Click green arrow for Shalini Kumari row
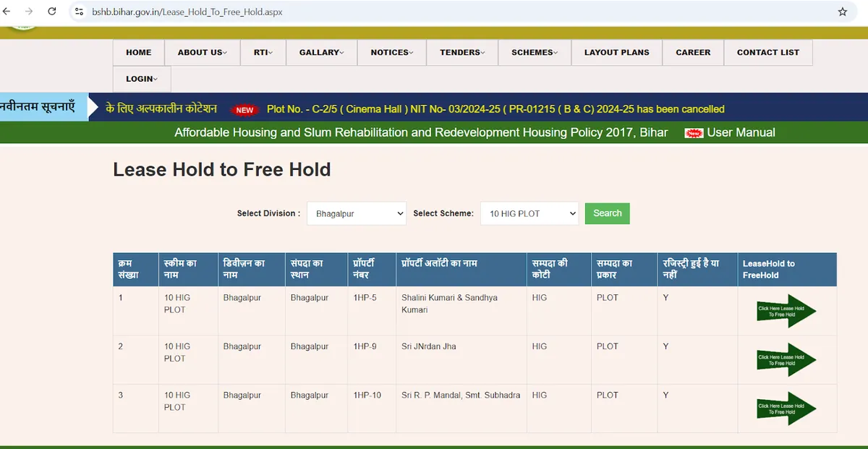 (786, 311)
